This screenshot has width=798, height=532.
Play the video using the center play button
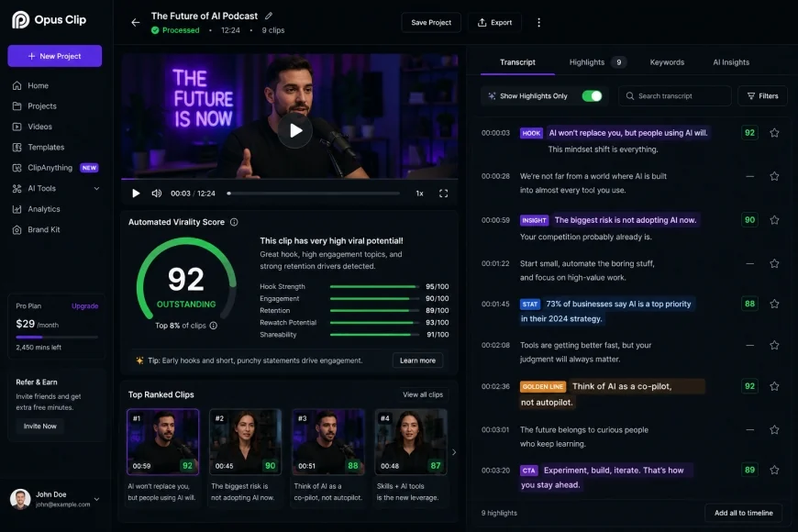(295, 131)
